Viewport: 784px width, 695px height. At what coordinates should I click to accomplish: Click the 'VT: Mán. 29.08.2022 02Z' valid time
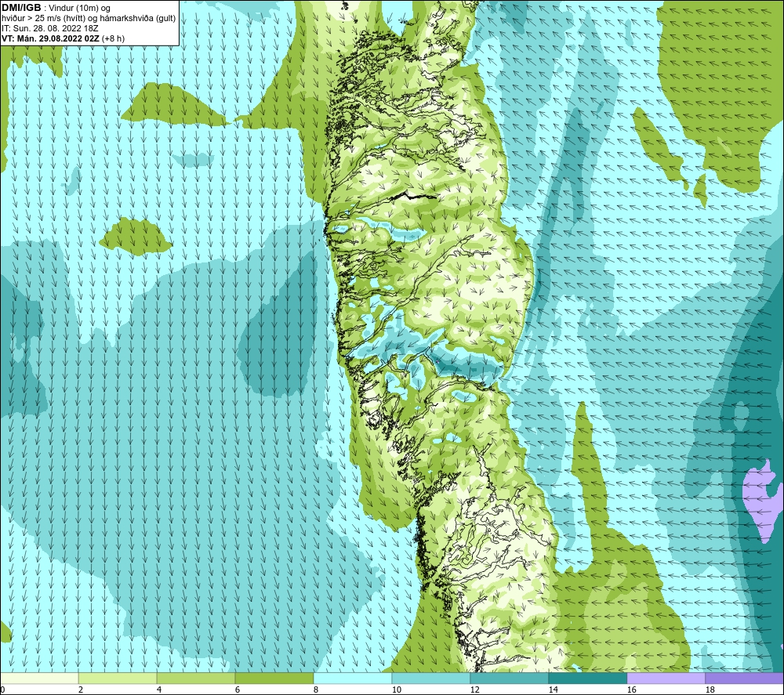click(x=50, y=38)
